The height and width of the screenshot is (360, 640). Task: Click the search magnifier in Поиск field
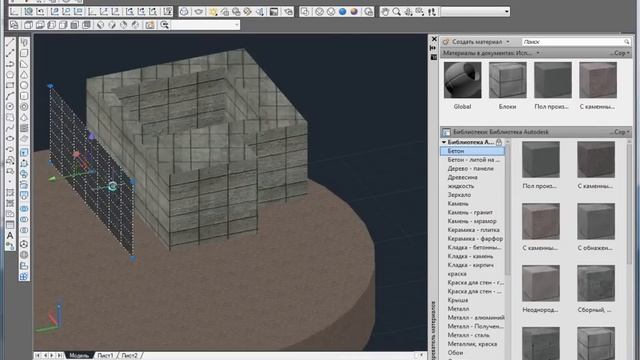point(627,42)
